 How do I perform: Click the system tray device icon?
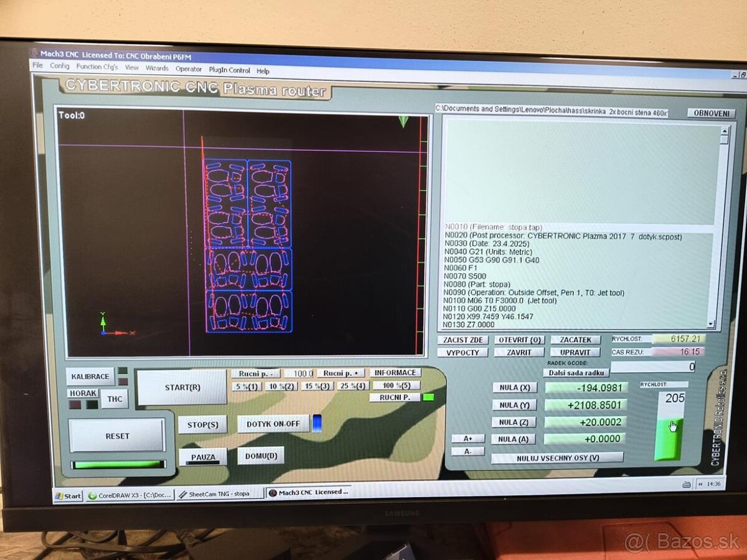pos(687,484)
